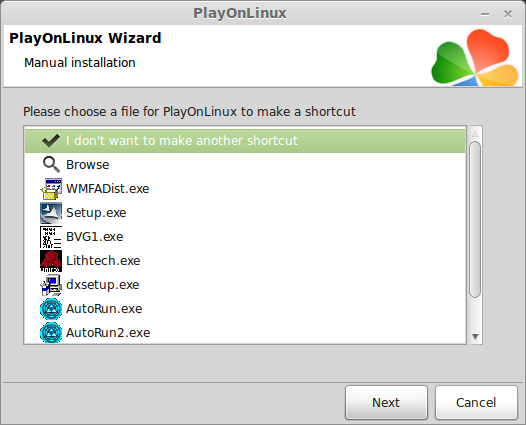Image resolution: width=526 pixels, height=425 pixels.
Task: Click the Next button
Action: point(386,403)
